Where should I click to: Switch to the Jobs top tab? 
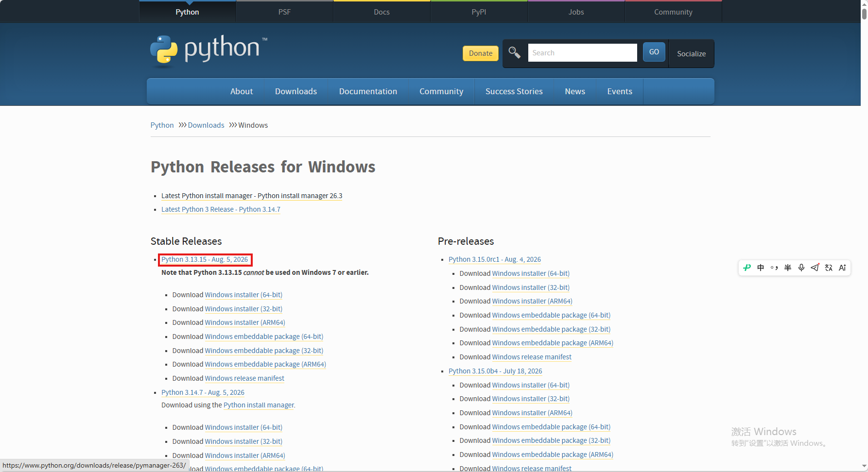576,12
